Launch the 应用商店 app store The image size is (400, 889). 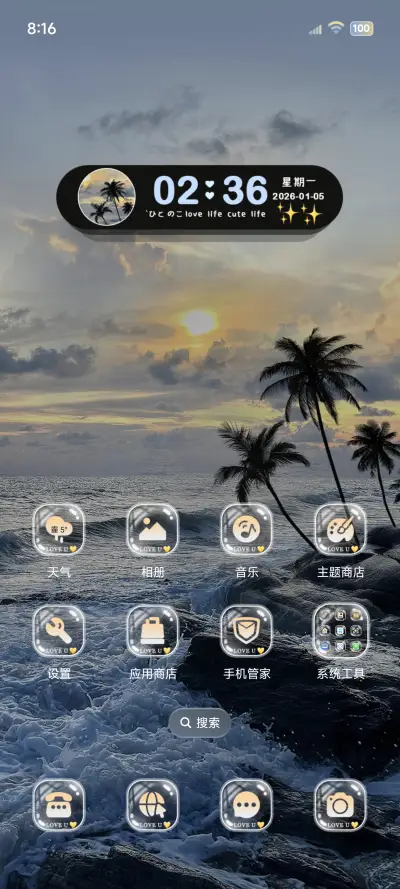pos(152,630)
